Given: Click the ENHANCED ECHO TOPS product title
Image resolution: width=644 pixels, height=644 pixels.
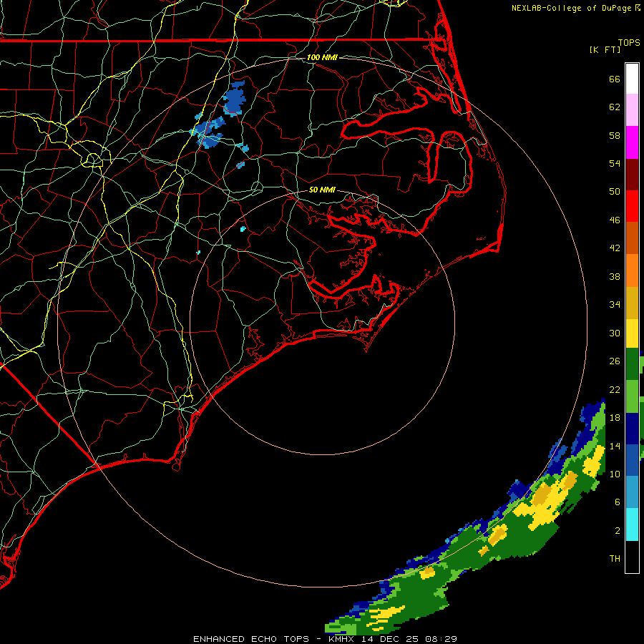Looking at the screenshot, I should (x=251, y=639).
